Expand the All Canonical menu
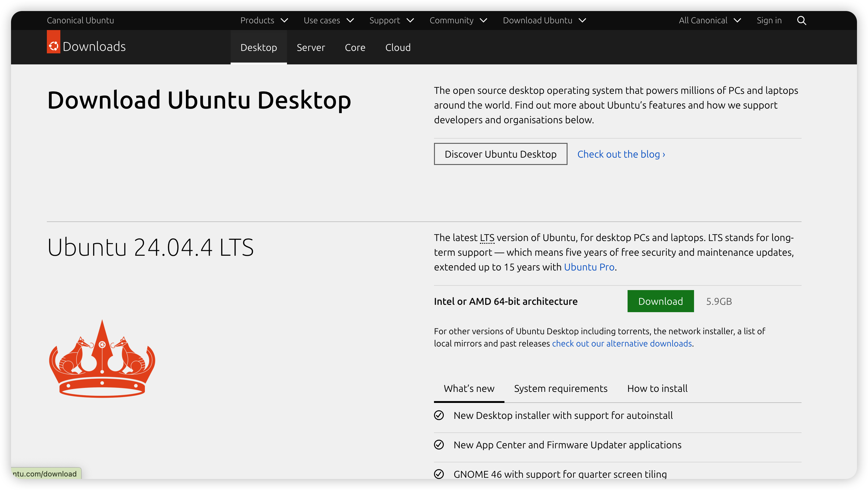 [709, 21]
